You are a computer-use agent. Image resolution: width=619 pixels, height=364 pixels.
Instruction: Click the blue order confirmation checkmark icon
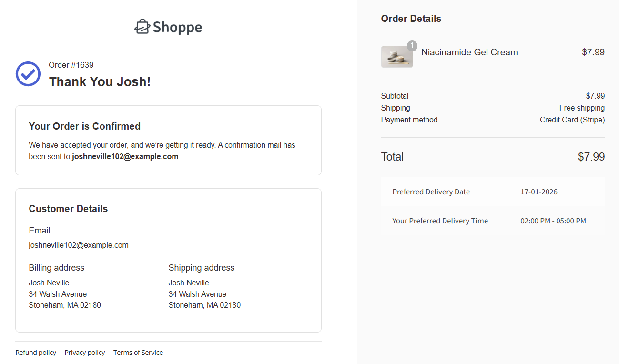[x=28, y=74]
